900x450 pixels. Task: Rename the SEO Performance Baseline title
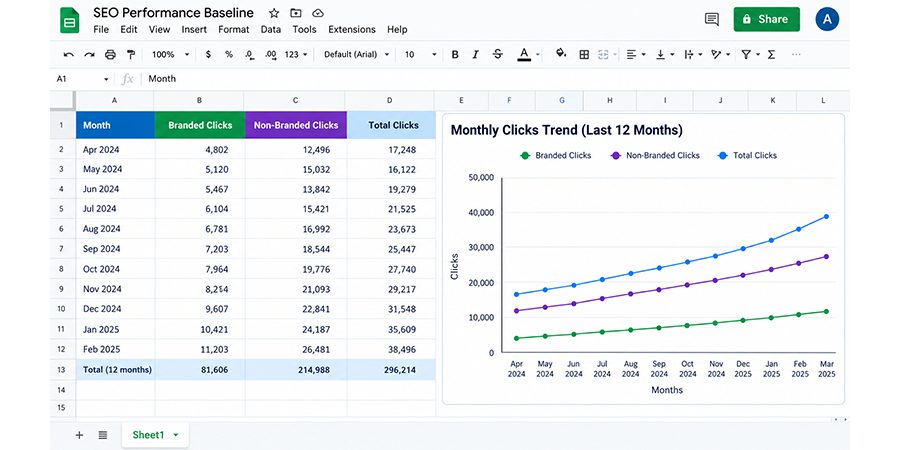[x=173, y=13]
